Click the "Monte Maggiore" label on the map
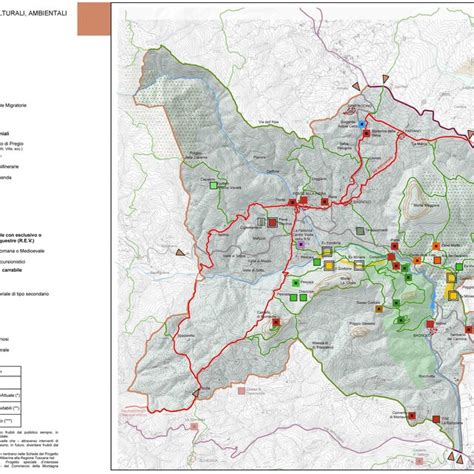The width and height of the screenshot is (474, 474). 427,206
